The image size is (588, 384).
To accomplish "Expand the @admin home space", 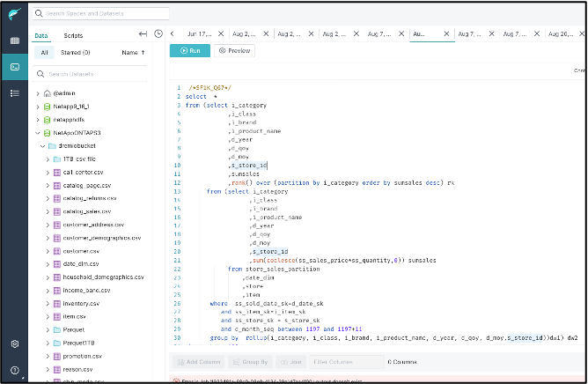I will click(x=37, y=93).
